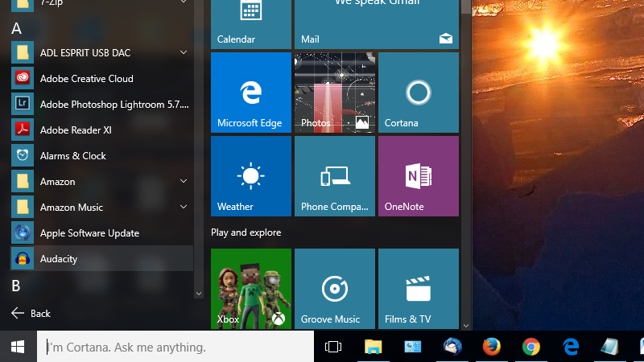Click the letter A group header

pyautogui.click(x=16, y=28)
